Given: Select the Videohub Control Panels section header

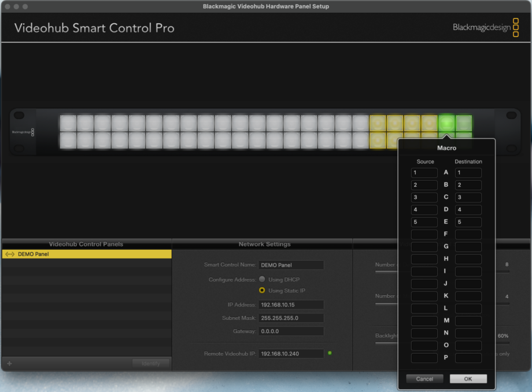Looking at the screenshot, I should [x=87, y=244].
